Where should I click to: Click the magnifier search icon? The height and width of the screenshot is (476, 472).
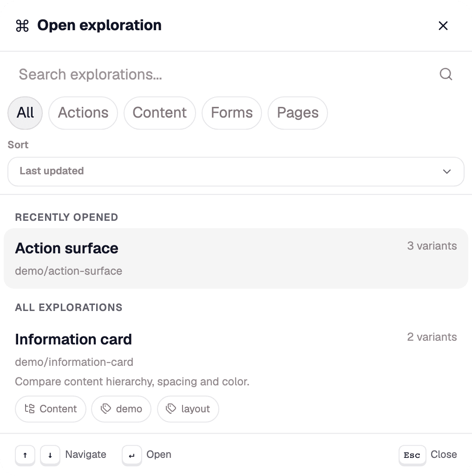pyautogui.click(x=446, y=74)
